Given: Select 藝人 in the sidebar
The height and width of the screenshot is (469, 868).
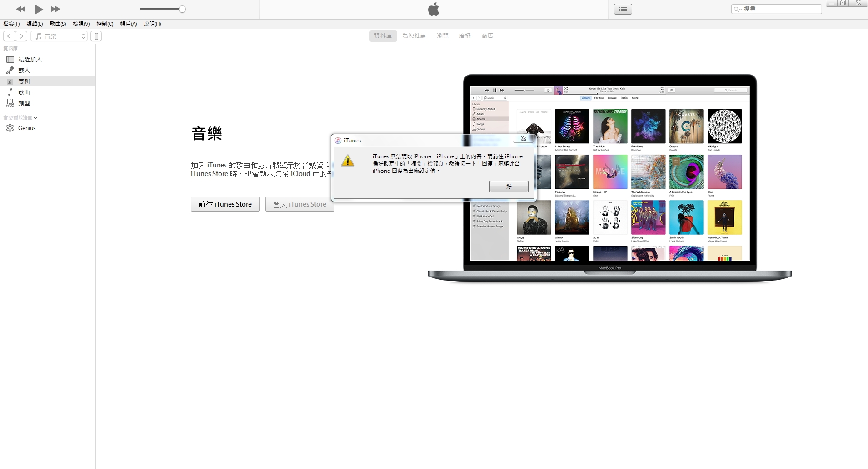Looking at the screenshot, I should click(x=48, y=71).
